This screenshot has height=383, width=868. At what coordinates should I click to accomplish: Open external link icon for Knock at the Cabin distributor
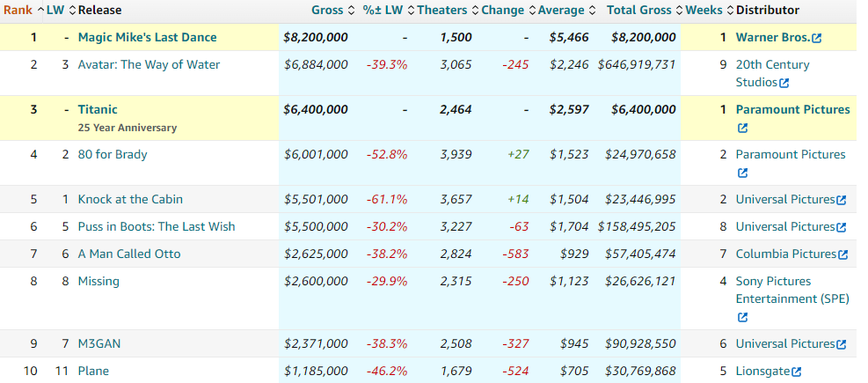(x=842, y=200)
